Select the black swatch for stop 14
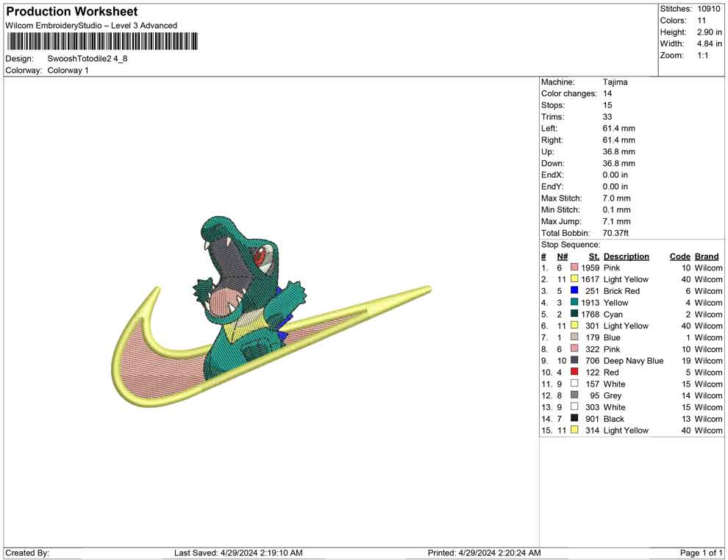 pos(574,418)
